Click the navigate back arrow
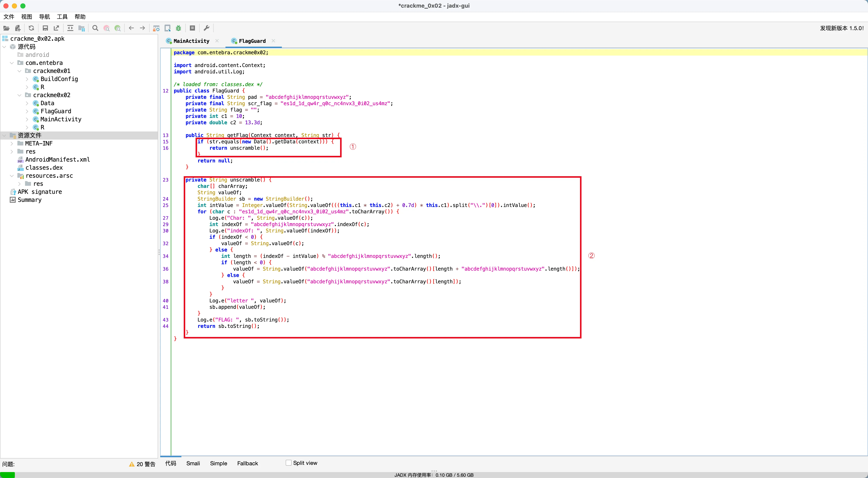 pyautogui.click(x=131, y=28)
